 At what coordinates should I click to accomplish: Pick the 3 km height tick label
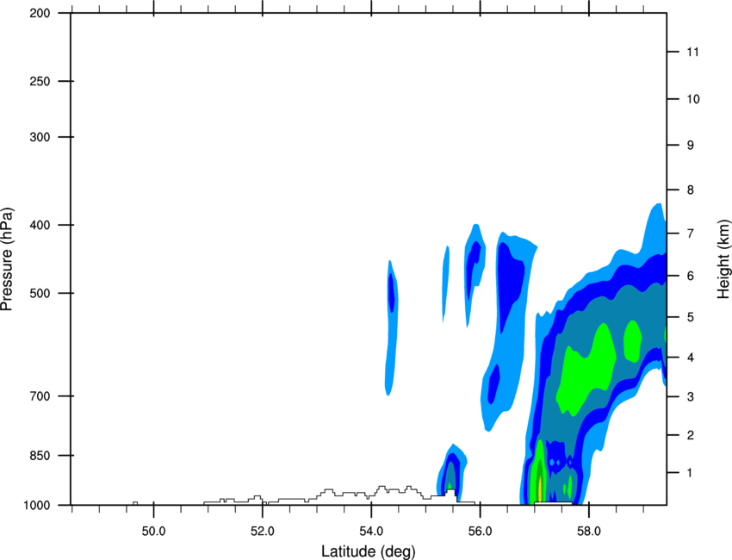691,397
